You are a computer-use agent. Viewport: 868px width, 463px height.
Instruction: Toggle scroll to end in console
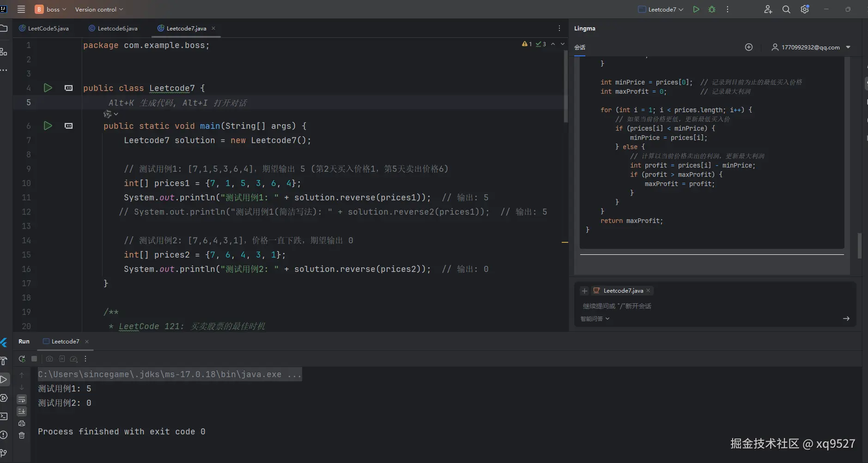22,411
